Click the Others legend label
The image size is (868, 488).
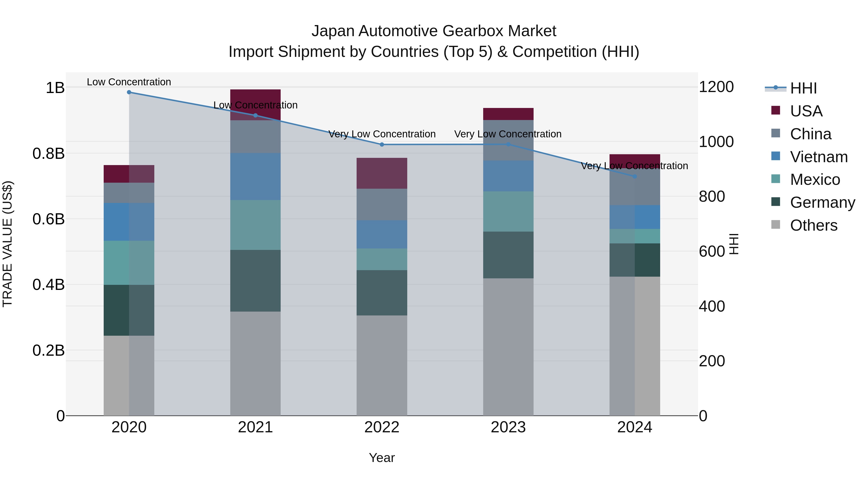click(814, 225)
